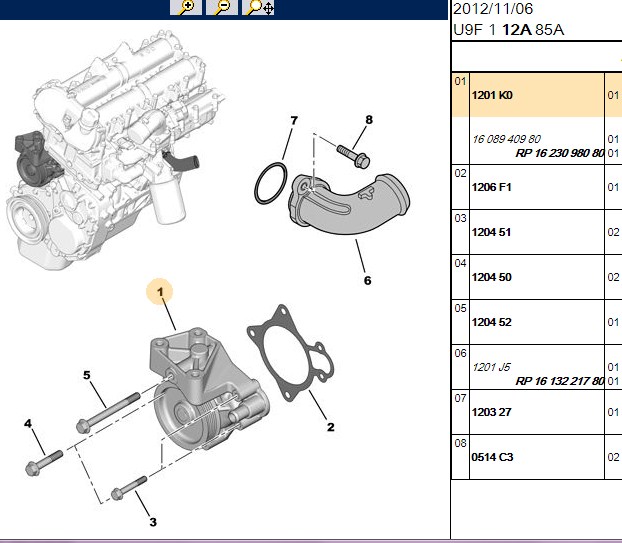Select part number 1204 51
This screenshot has height=543, width=622.
click(491, 232)
